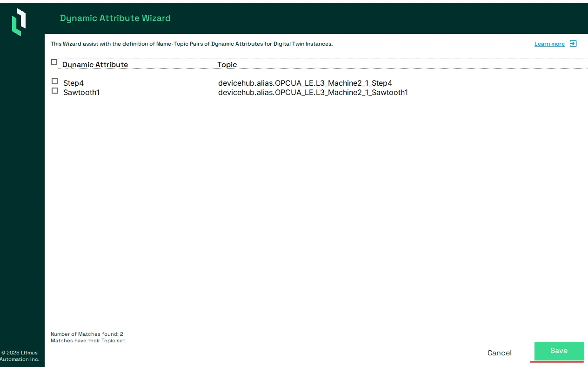Click the topic ending in Machine2_1_Step4

[x=305, y=83]
